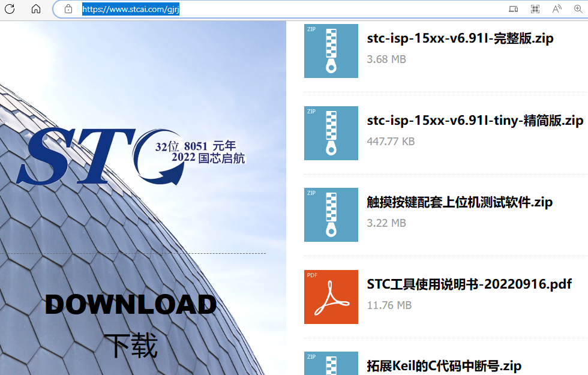View site info via the lock icon
Viewport: 588px width, 375px height.
(x=68, y=9)
